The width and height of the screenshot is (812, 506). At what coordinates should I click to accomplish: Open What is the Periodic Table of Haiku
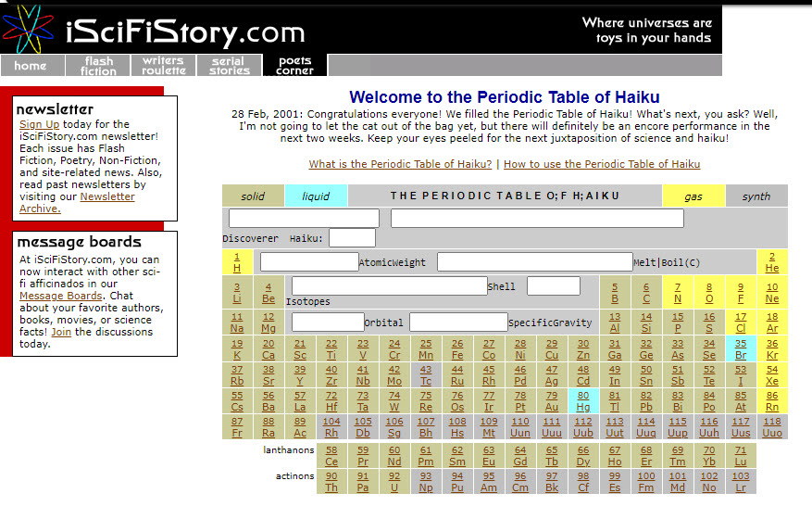[x=400, y=164]
